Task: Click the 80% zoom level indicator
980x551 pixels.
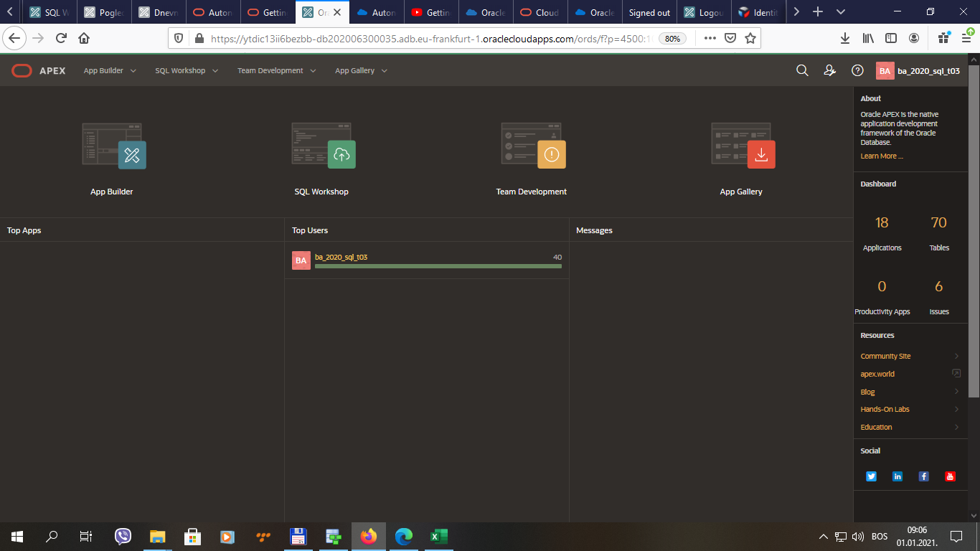Action: 672,39
